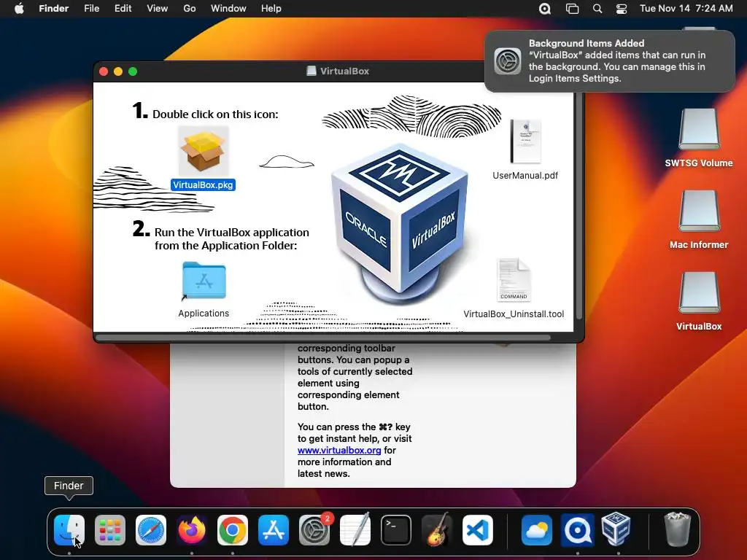Select the VirtualBox.pkg installer icon
747x560 pixels.
tap(204, 152)
